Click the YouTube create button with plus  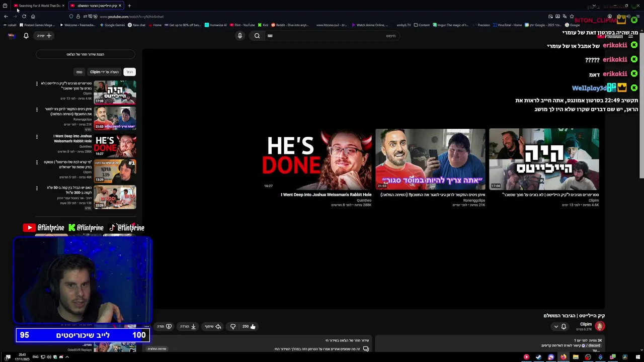[44, 36]
